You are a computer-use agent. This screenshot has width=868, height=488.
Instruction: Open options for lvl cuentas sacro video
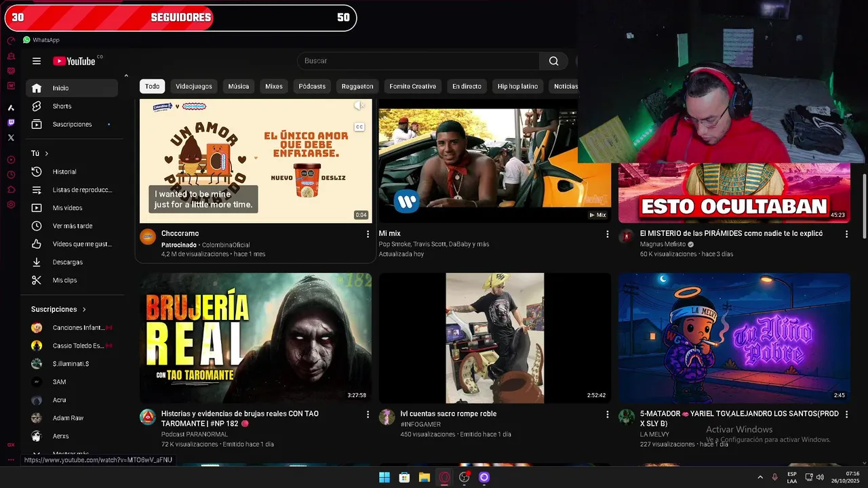point(608,414)
